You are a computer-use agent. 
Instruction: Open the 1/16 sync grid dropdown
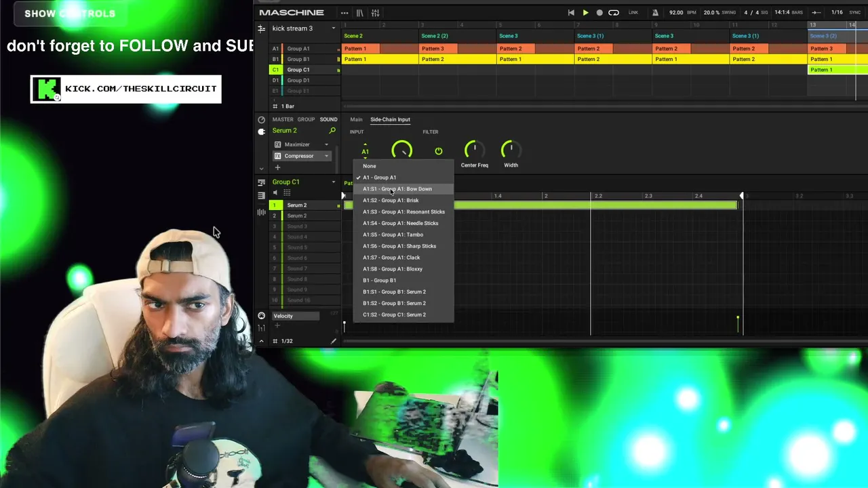(837, 12)
